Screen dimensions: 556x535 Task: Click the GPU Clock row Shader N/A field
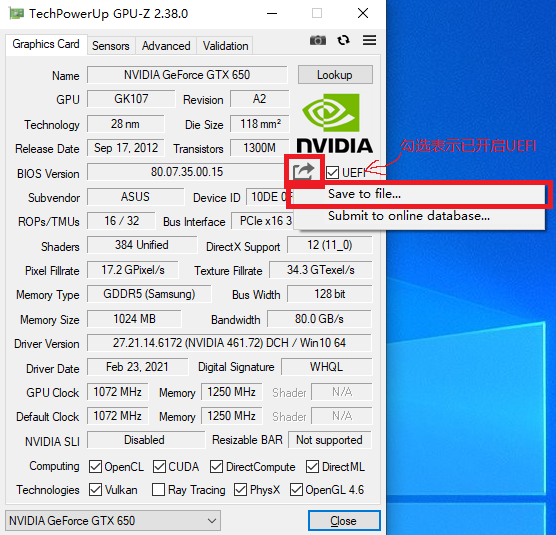tap(342, 392)
